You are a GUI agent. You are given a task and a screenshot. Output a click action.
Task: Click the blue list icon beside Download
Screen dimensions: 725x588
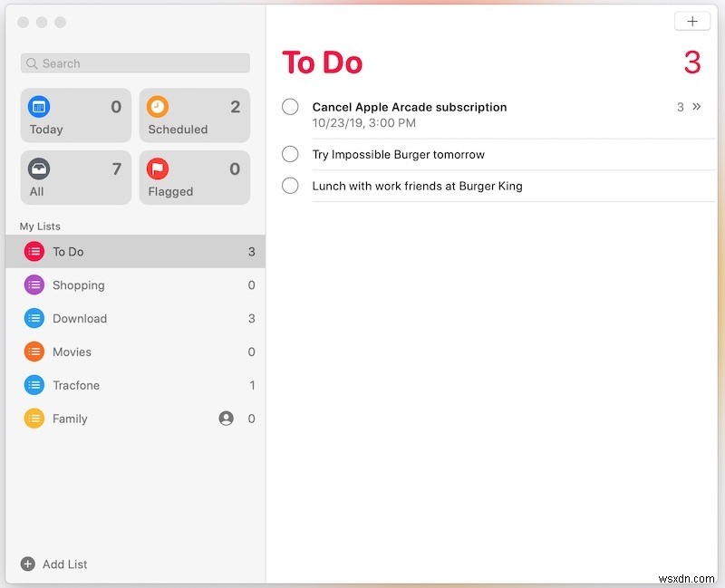[x=34, y=319]
